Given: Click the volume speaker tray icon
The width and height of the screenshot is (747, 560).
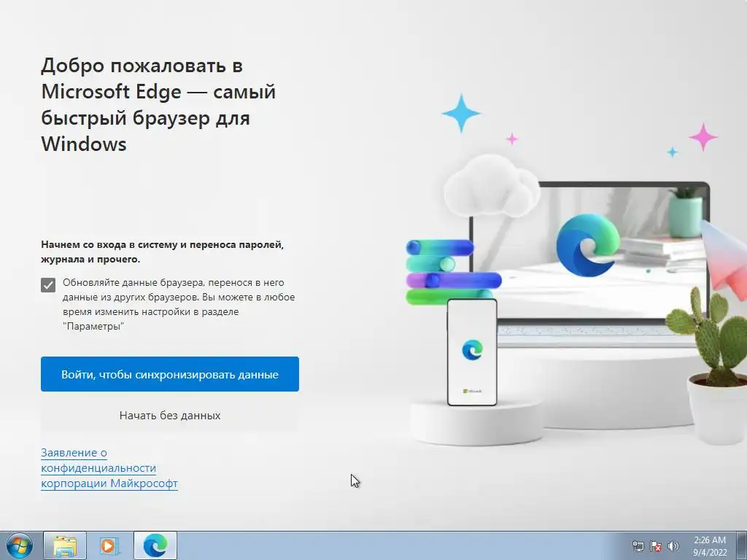Looking at the screenshot, I should 673,546.
